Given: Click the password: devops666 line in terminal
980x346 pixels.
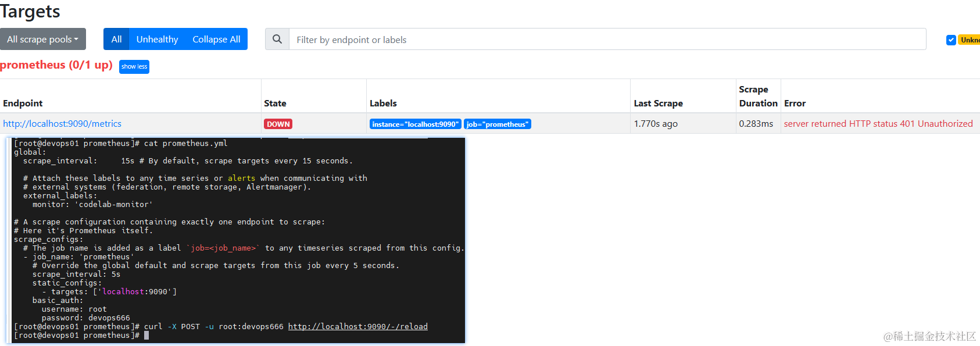Looking at the screenshot, I should click(x=86, y=318).
